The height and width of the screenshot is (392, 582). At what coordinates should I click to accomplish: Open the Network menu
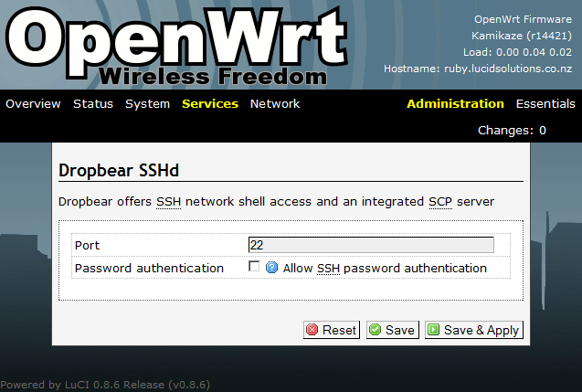click(x=275, y=104)
